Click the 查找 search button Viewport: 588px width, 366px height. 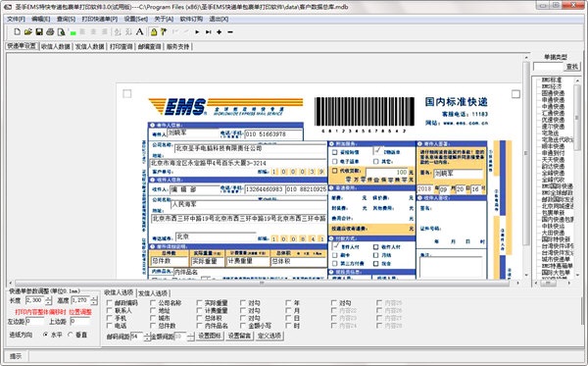point(572,67)
